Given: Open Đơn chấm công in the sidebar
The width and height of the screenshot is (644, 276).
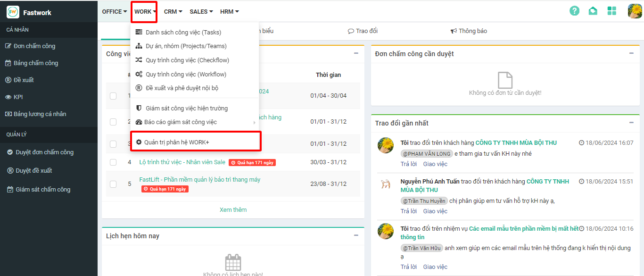Looking at the screenshot, I should pyautogui.click(x=34, y=46).
